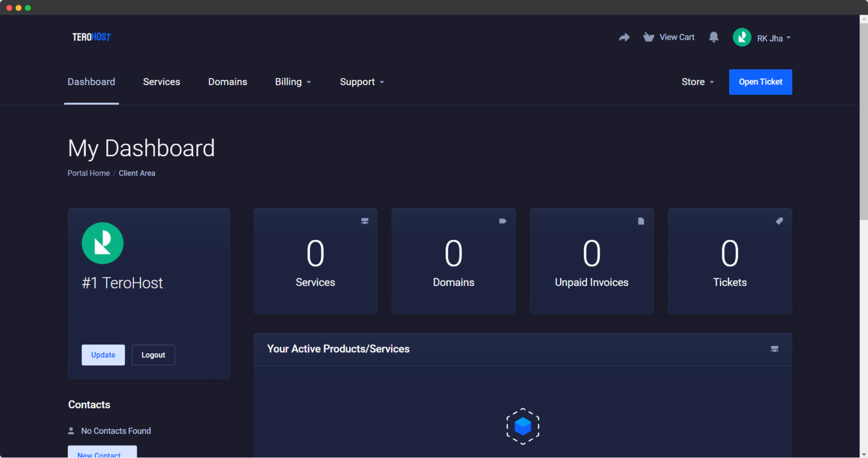Switch to the Services tab
Viewport: 868px width, 458px height.
(x=161, y=82)
